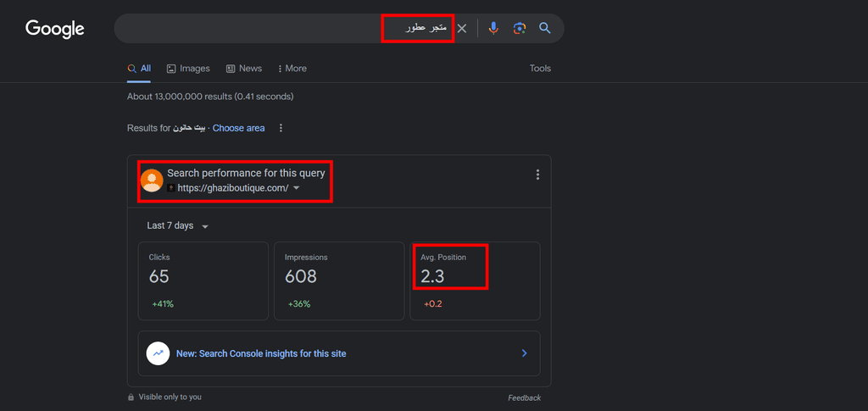Click the Feedback link
The height and width of the screenshot is (411, 868).
coord(524,397)
